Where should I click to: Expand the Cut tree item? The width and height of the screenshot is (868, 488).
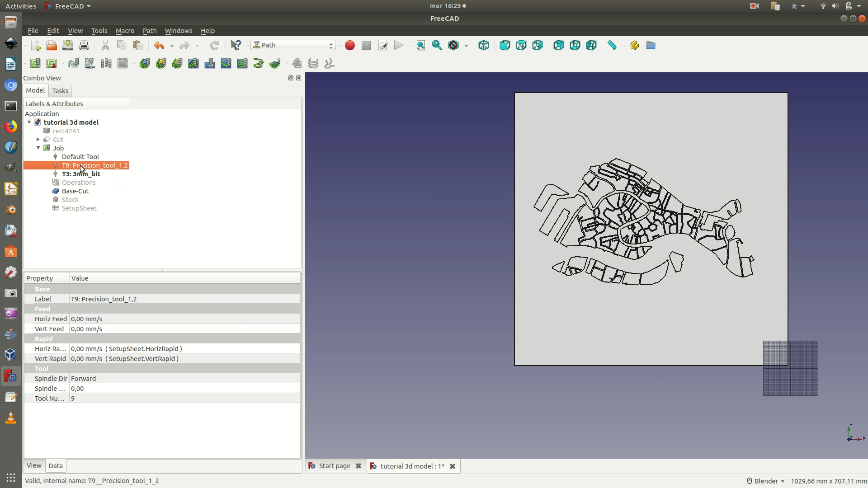[38, 140]
